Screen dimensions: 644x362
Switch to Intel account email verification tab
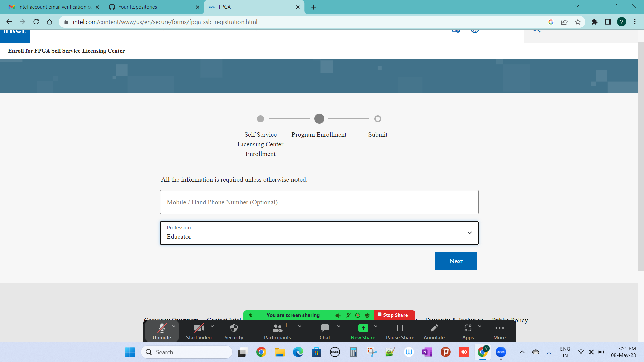[x=52, y=7]
